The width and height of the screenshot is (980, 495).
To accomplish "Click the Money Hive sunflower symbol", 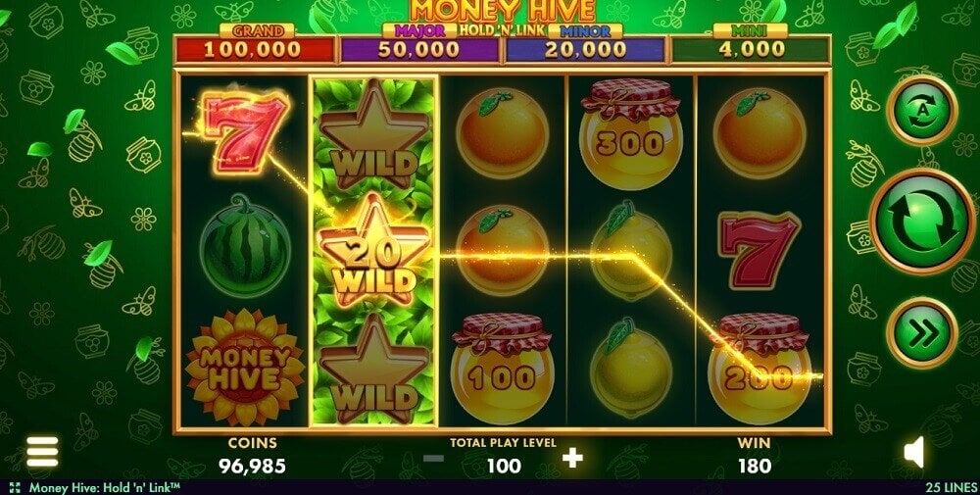I will pyautogui.click(x=244, y=368).
